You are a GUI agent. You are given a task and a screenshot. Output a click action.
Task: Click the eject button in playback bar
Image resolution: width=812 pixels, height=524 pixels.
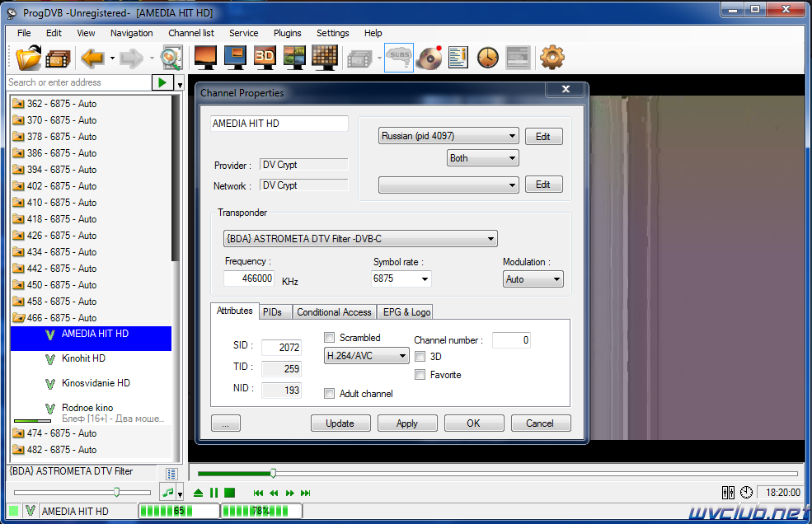[198, 493]
